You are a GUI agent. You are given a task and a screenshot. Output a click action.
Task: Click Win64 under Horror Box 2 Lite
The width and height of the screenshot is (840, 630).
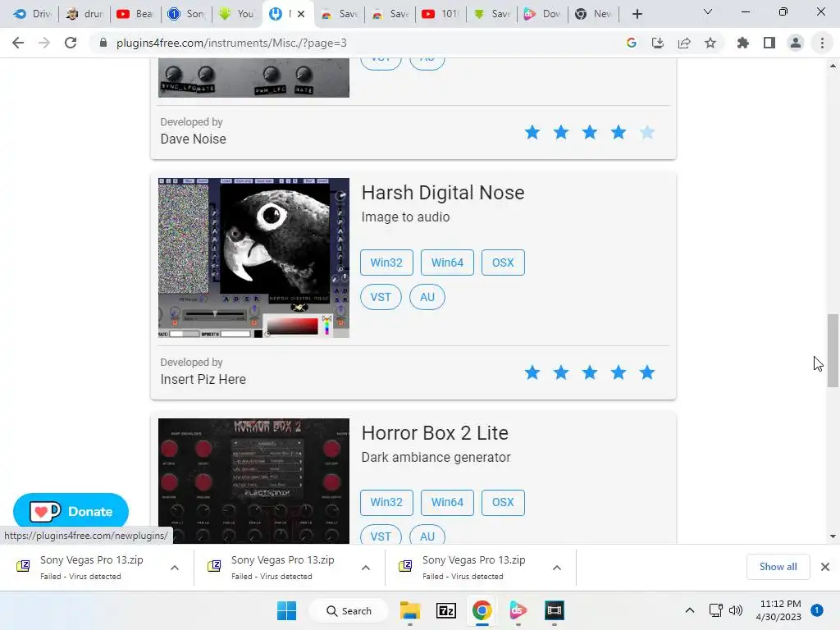pos(447,503)
